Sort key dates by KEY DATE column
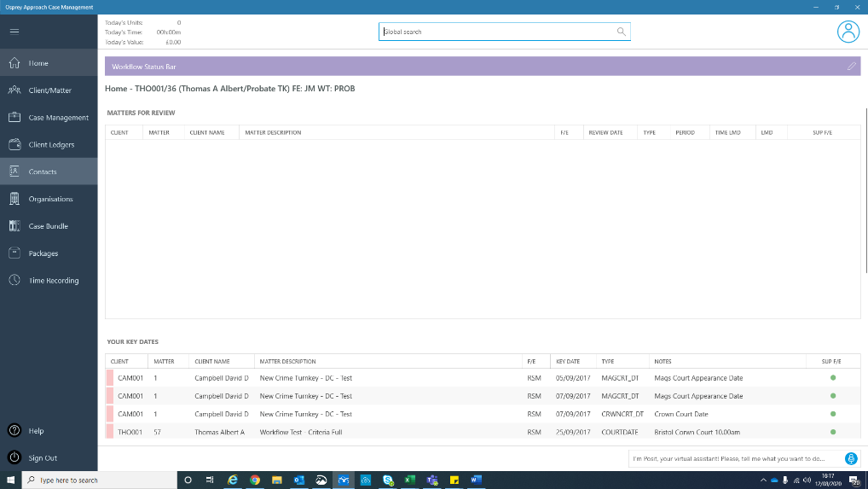This screenshot has height=489, width=868. click(x=568, y=361)
